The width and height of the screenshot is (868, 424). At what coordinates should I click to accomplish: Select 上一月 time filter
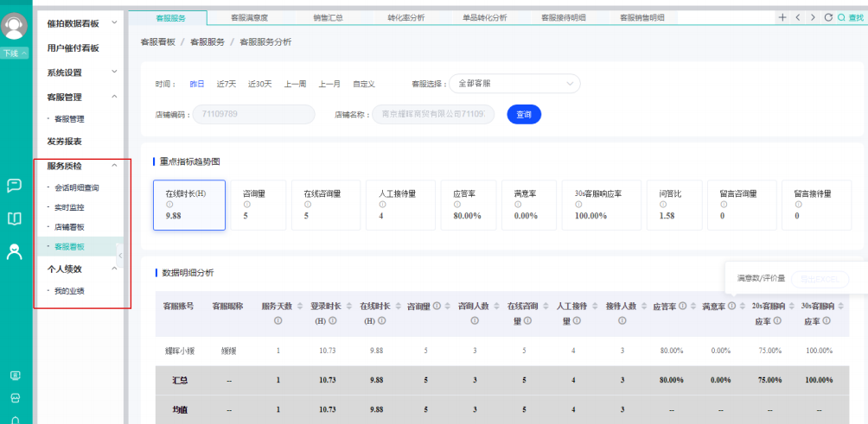[329, 84]
